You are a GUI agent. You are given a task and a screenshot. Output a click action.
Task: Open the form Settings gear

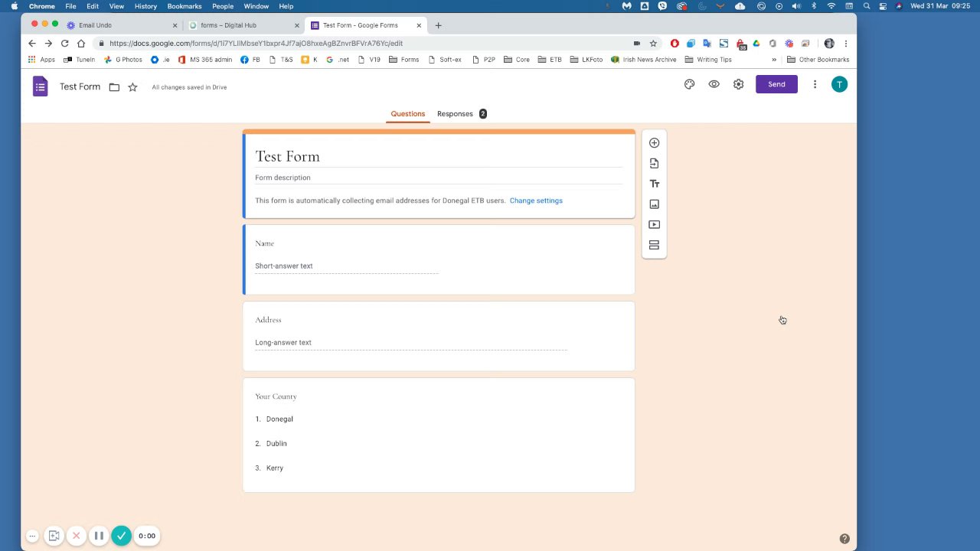point(738,84)
